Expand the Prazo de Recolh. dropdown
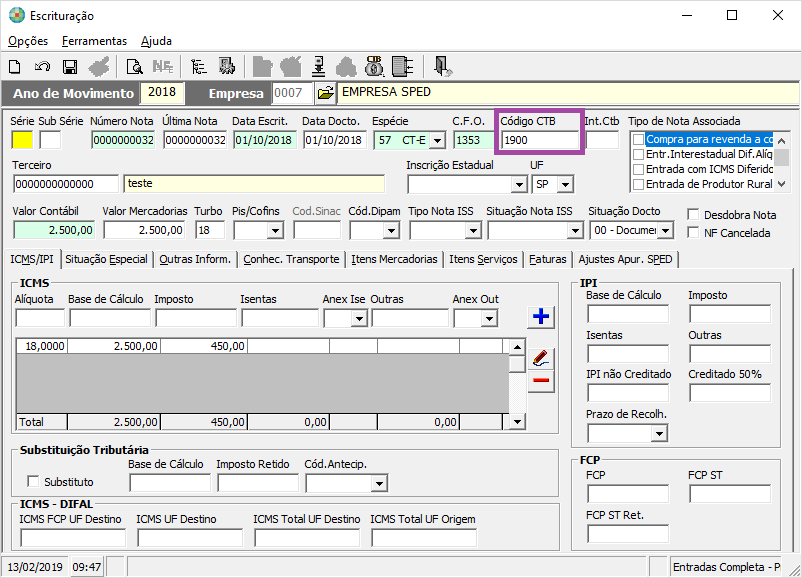Viewport: 802px width, 578px height. (x=658, y=434)
